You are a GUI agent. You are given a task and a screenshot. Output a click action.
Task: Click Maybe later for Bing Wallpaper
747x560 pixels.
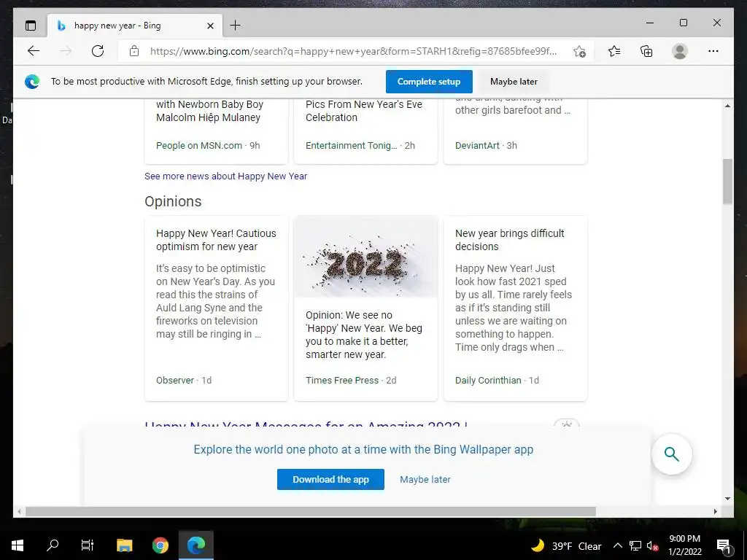coord(425,480)
